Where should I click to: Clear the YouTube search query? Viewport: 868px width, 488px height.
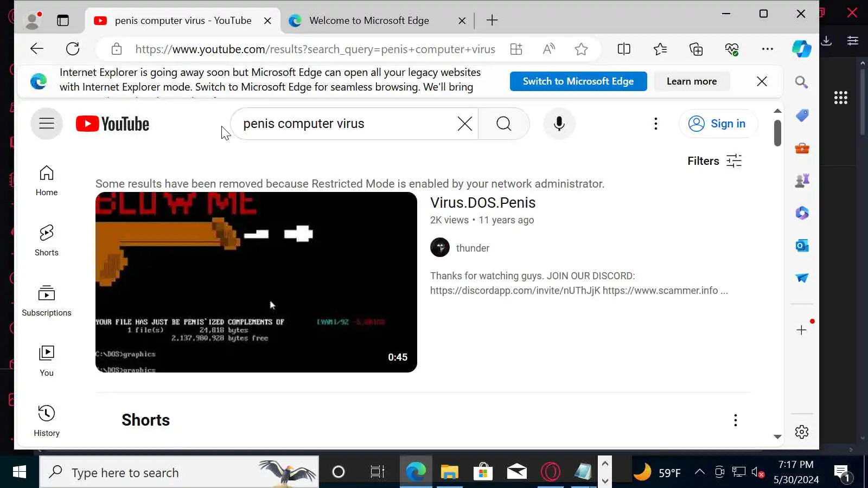point(465,124)
